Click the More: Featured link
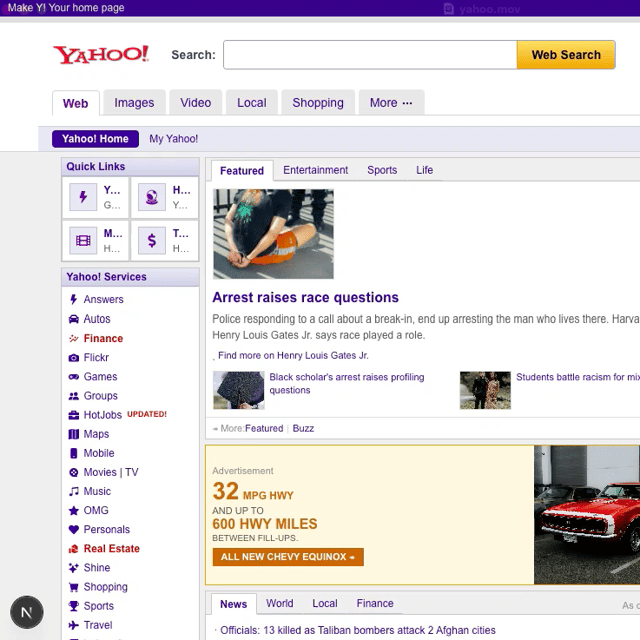 click(264, 428)
